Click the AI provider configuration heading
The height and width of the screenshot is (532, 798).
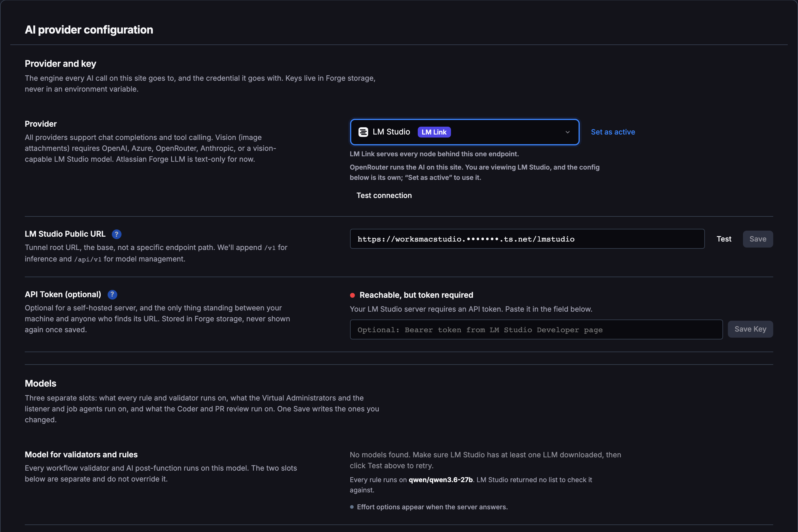click(89, 30)
